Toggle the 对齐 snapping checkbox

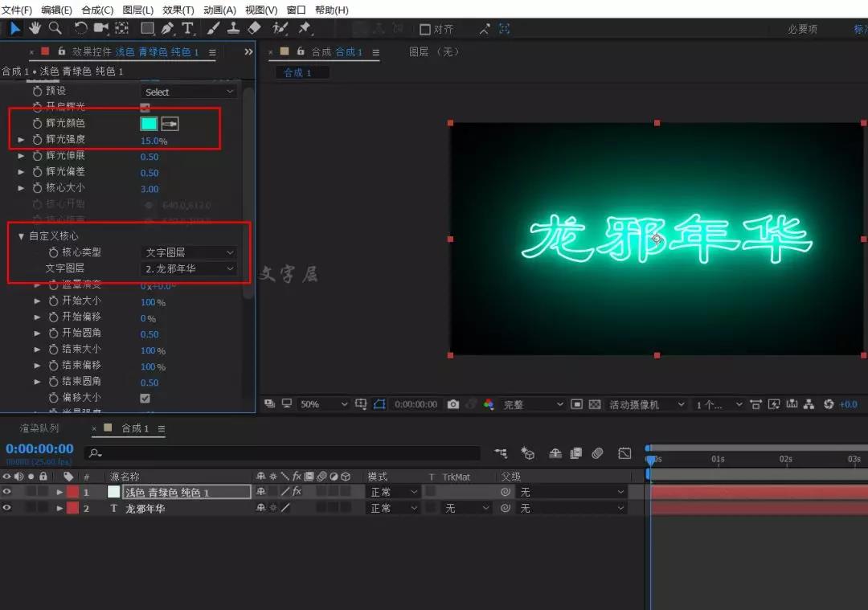[x=424, y=30]
